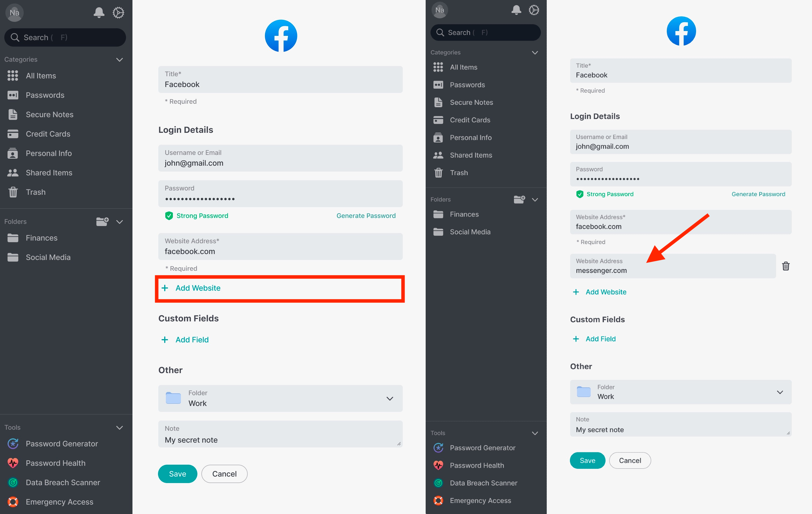This screenshot has height=514, width=812.
Task: Click the Facebook app icon at top
Action: click(x=281, y=36)
